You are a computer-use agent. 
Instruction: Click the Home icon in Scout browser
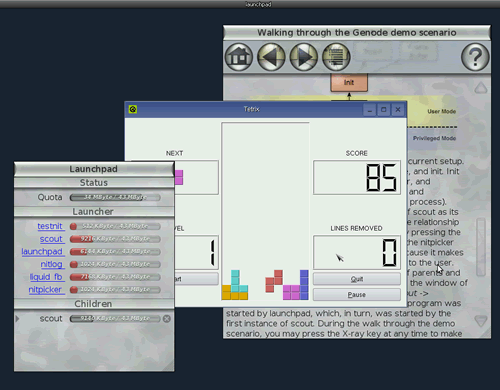tap(239, 57)
